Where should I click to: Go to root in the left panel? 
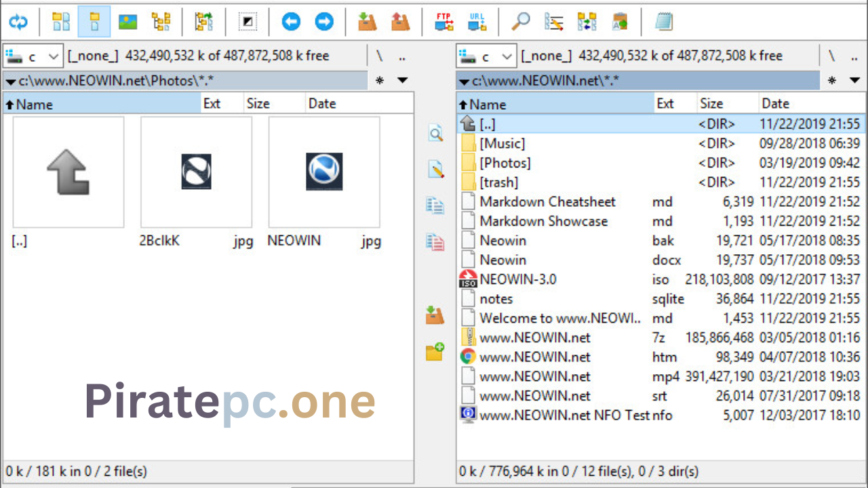(x=379, y=56)
